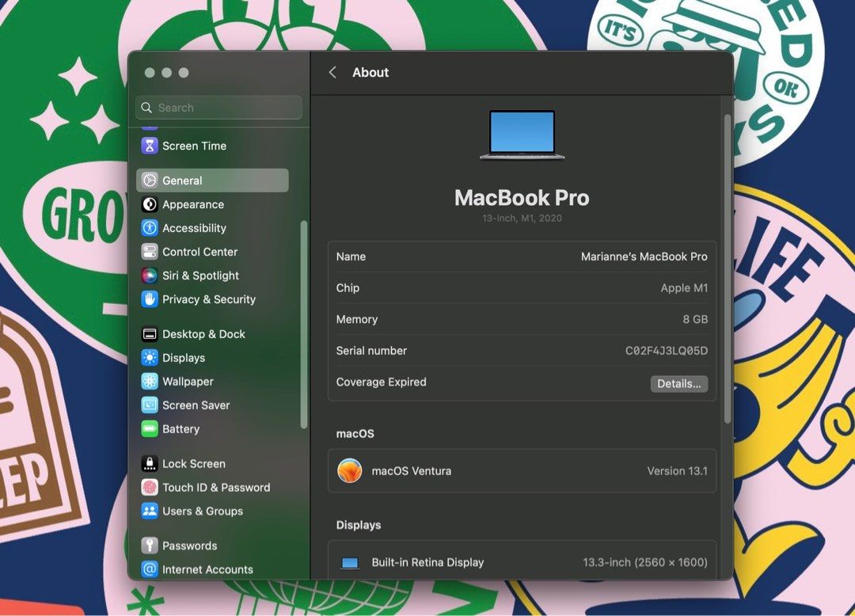Go back using the back chevron
Viewport: 855px width, 616px height.
tap(332, 73)
